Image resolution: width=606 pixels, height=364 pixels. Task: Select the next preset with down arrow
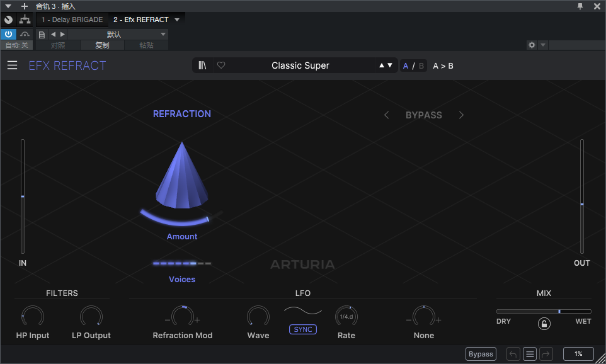390,65
